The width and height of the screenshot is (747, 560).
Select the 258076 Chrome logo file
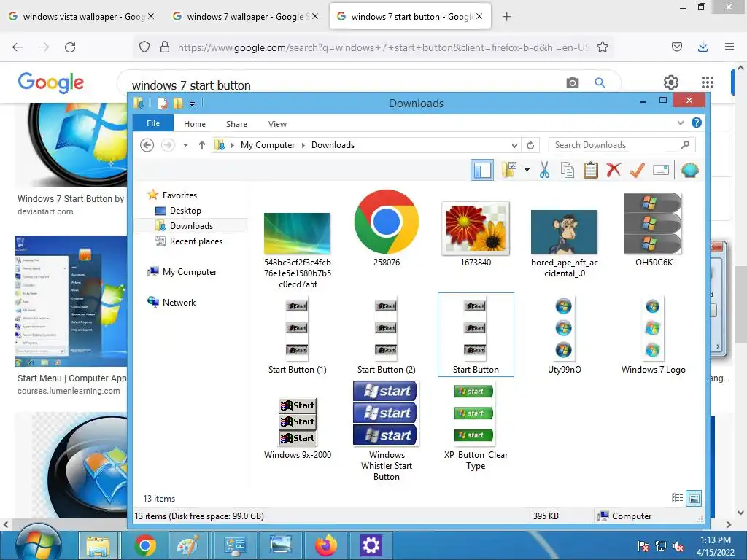click(387, 228)
